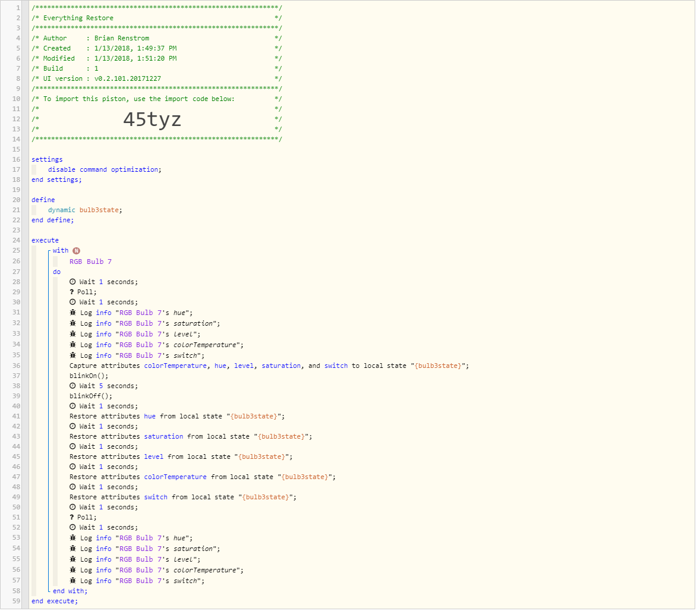The height and width of the screenshot is (614, 700).
Task: Select the clock icon on line 46 Wait
Action: point(72,467)
